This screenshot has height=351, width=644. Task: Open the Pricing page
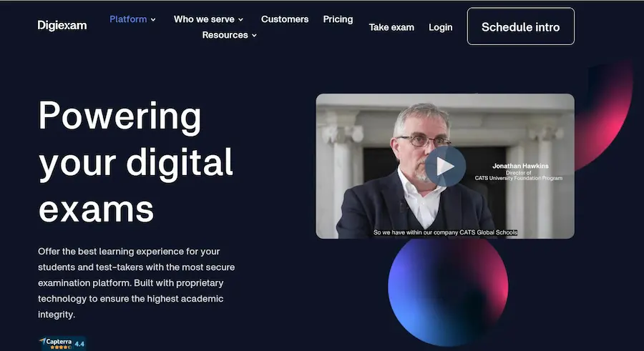pos(338,19)
